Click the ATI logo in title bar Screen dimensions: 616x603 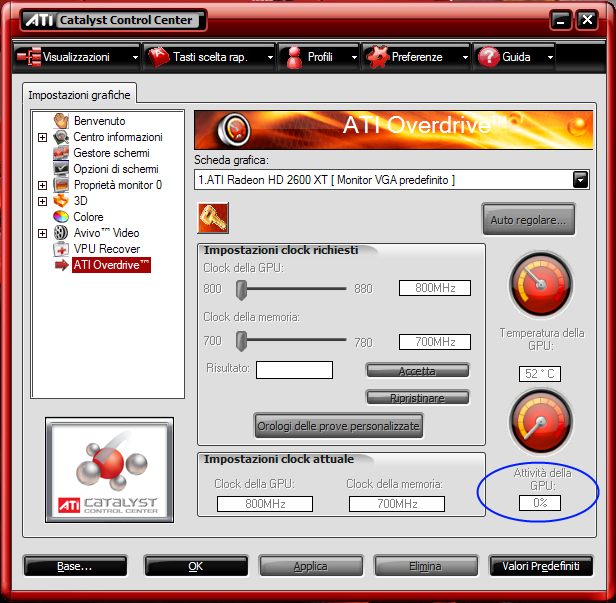point(39,20)
